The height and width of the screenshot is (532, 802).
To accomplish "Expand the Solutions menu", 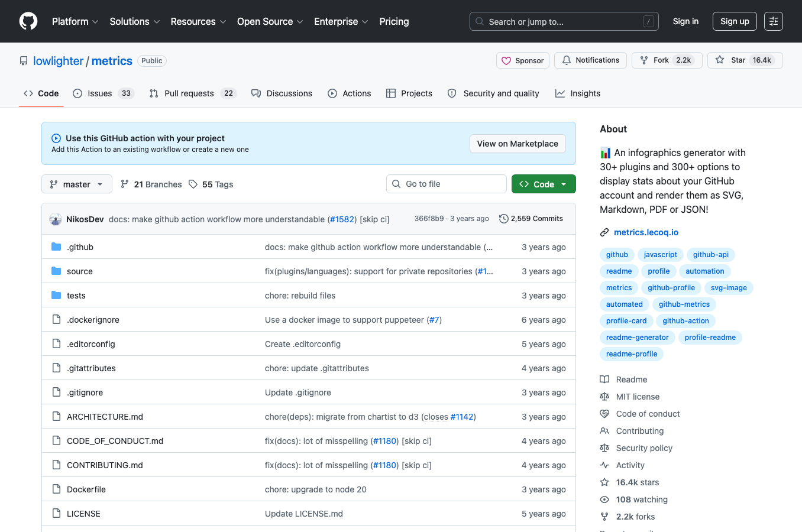I will (x=135, y=21).
